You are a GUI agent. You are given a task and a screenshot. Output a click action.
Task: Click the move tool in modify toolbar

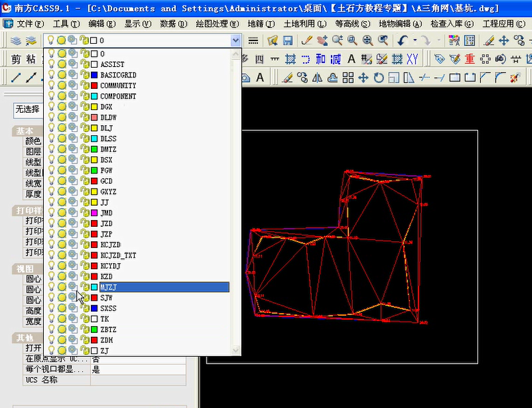[363, 78]
